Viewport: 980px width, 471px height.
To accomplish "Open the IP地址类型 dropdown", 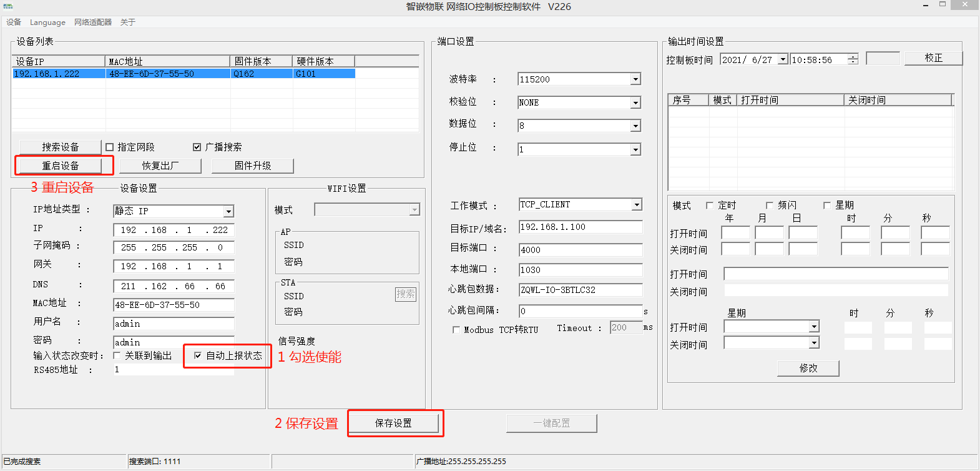I will pos(228,211).
